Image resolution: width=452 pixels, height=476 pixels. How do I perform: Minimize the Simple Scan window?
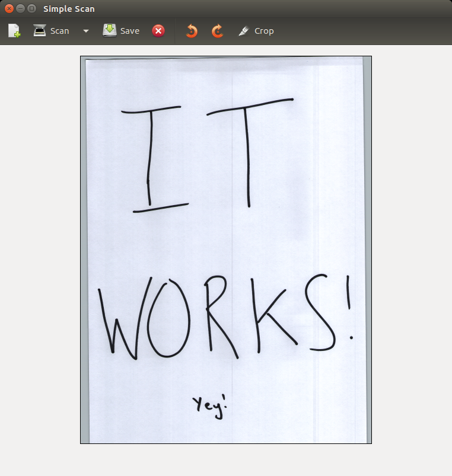click(20, 9)
